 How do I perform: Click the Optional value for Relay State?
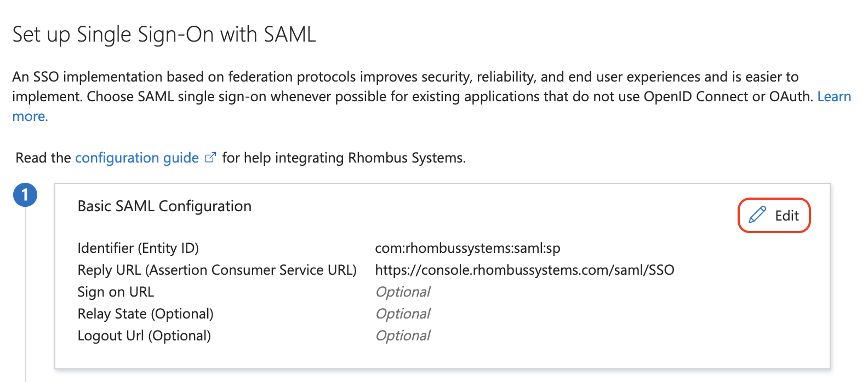coord(403,314)
